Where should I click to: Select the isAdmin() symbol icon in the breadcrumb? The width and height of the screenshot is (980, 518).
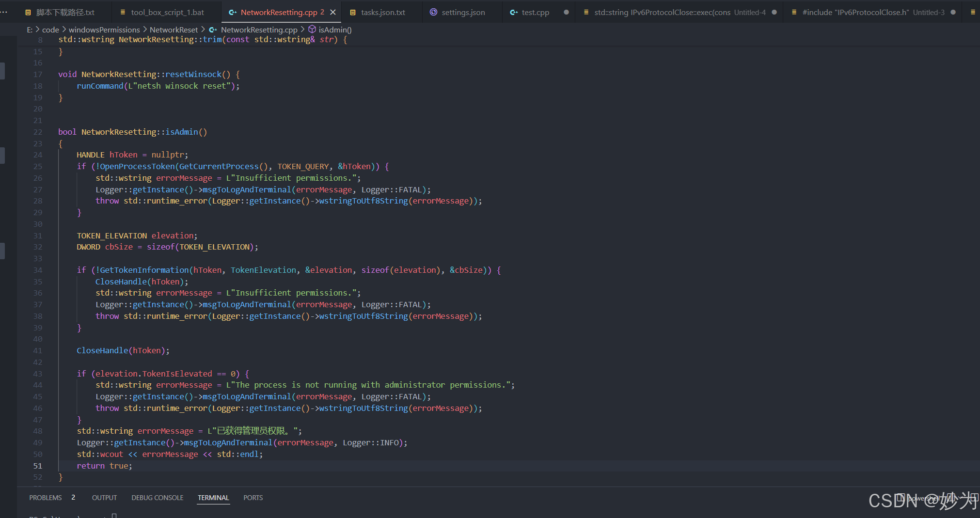(x=312, y=29)
